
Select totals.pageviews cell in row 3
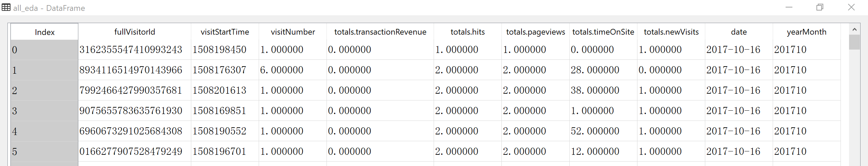click(x=535, y=111)
